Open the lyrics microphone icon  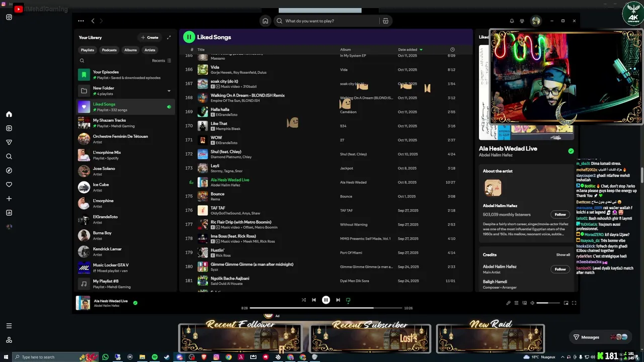pyautogui.click(x=508, y=303)
